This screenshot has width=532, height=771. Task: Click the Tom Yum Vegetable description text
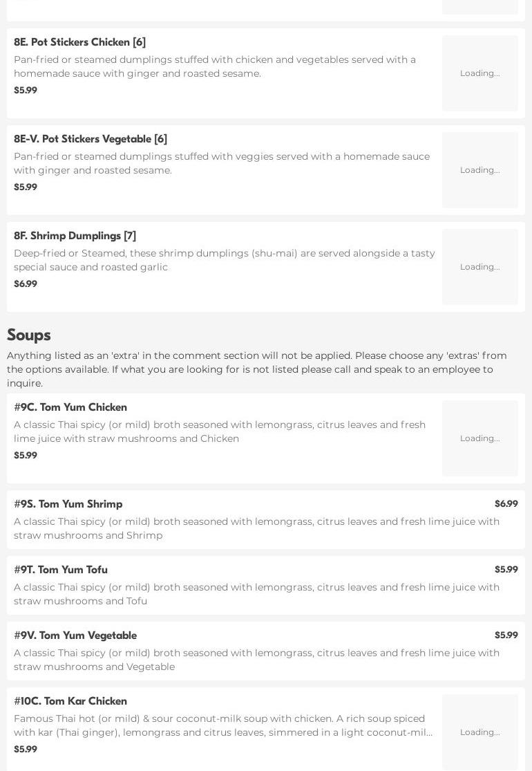pyautogui.click(x=256, y=660)
